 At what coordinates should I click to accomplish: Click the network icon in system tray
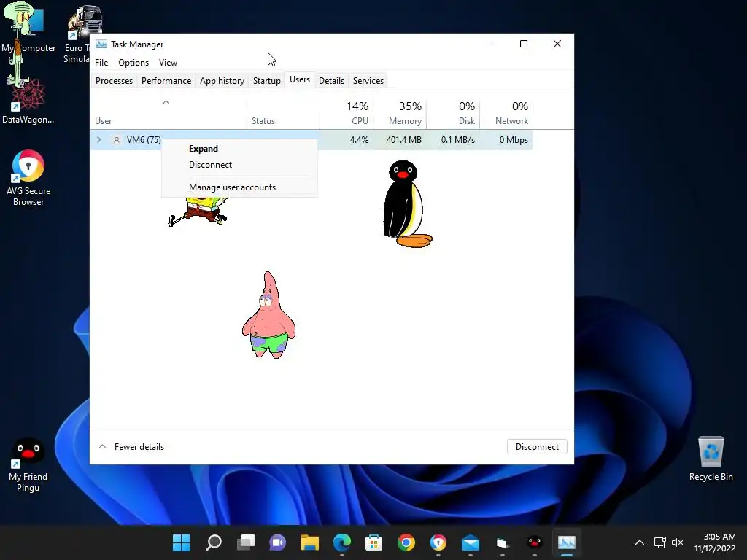(x=659, y=542)
